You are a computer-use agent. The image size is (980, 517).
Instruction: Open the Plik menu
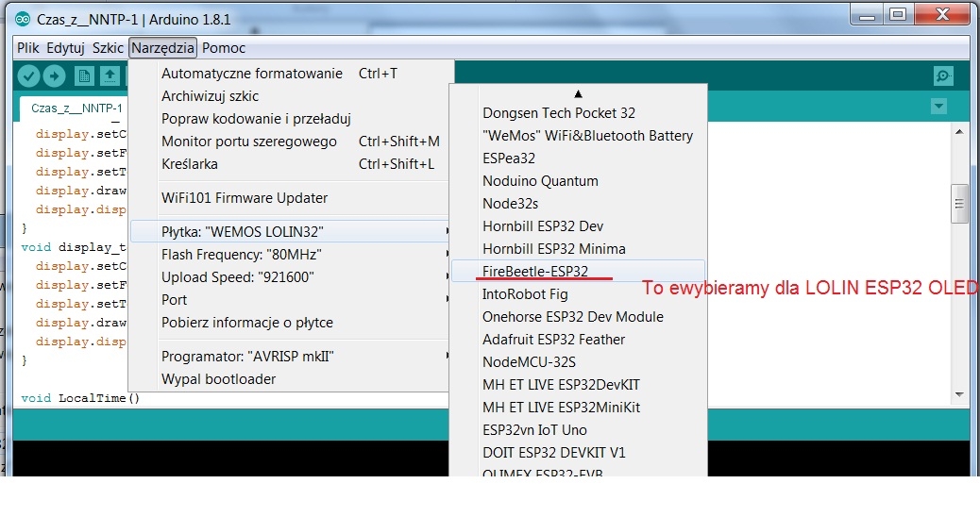[28, 48]
